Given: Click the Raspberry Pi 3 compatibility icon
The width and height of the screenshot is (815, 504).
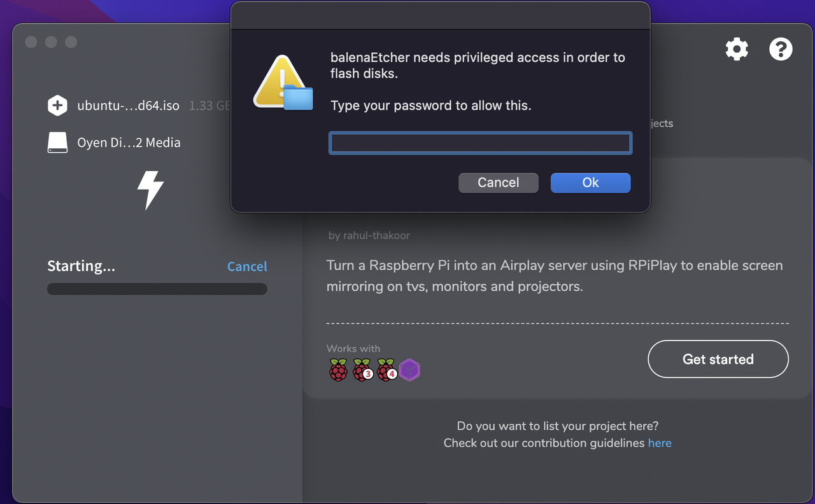Looking at the screenshot, I should [363, 370].
